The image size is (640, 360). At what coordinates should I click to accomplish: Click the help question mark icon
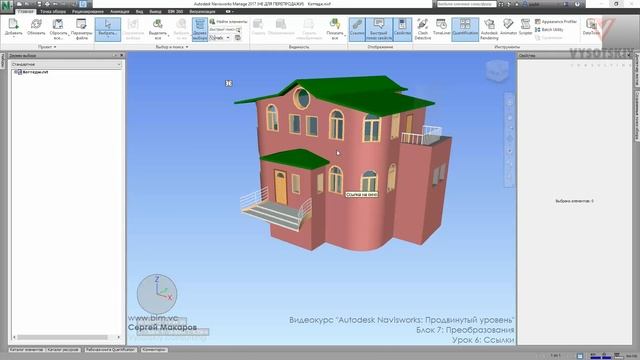coord(577,4)
